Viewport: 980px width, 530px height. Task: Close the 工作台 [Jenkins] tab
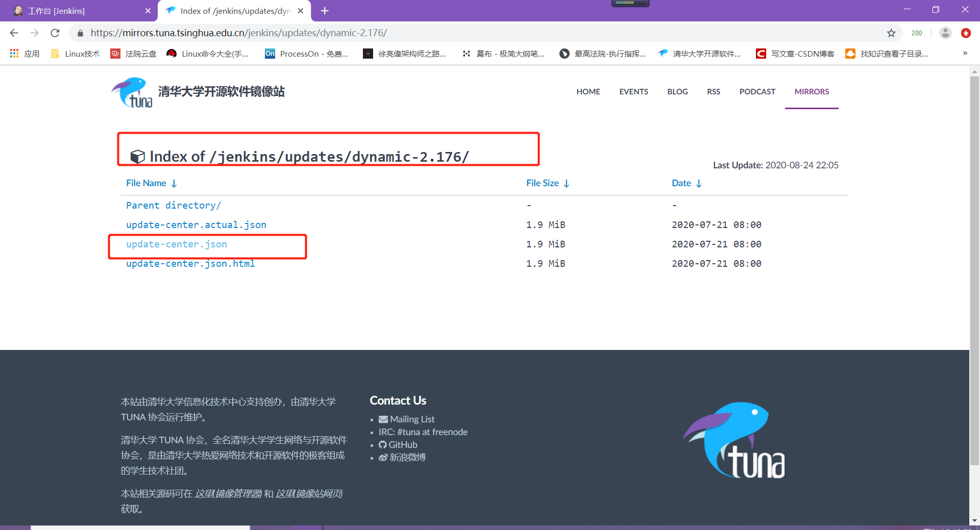click(148, 11)
